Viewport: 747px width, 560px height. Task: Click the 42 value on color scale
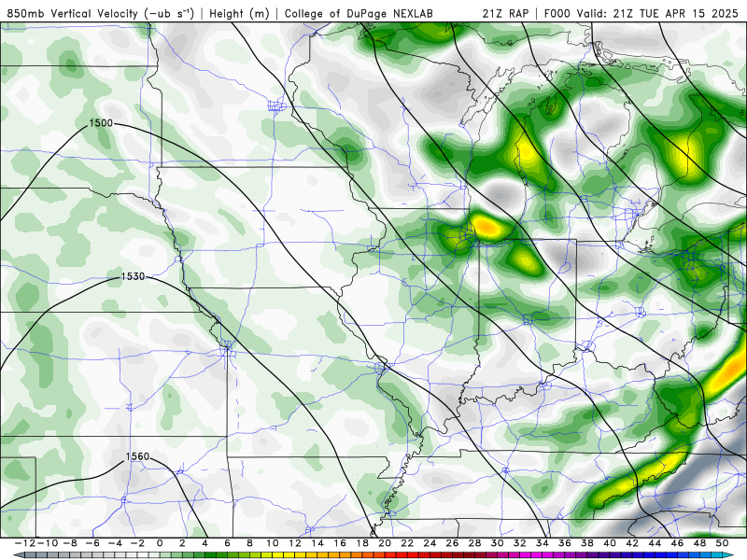pyautogui.click(x=633, y=543)
